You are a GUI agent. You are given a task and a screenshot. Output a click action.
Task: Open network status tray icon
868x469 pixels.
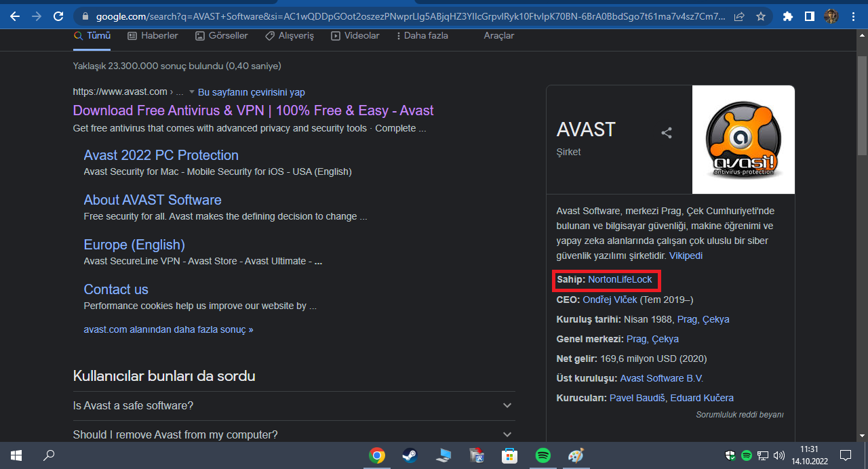763,455
